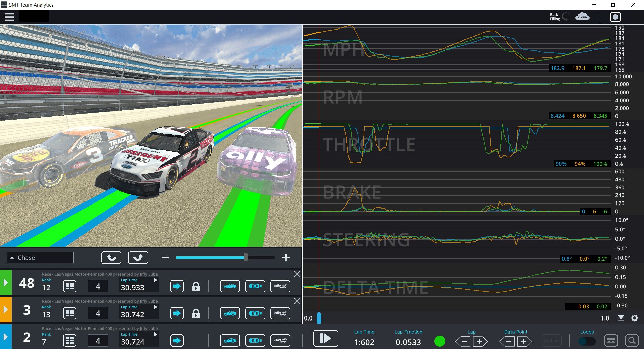Click the Lap Fraction value 0.0533

click(408, 342)
